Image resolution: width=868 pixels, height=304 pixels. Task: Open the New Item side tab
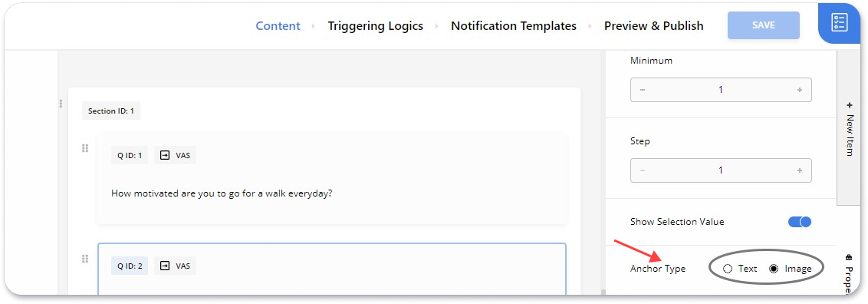click(x=850, y=128)
